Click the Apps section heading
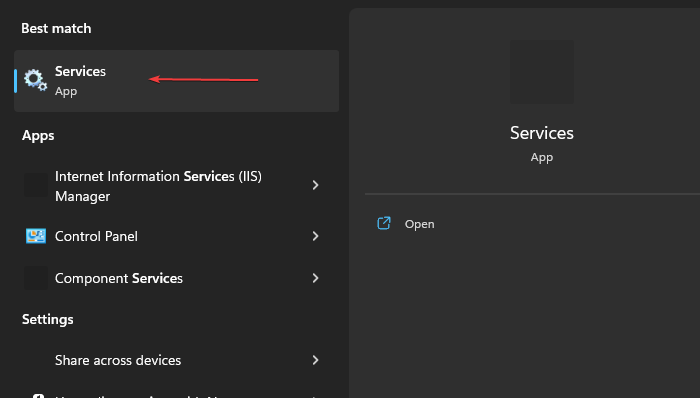Viewport: 700px width, 398px height. click(38, 136)
